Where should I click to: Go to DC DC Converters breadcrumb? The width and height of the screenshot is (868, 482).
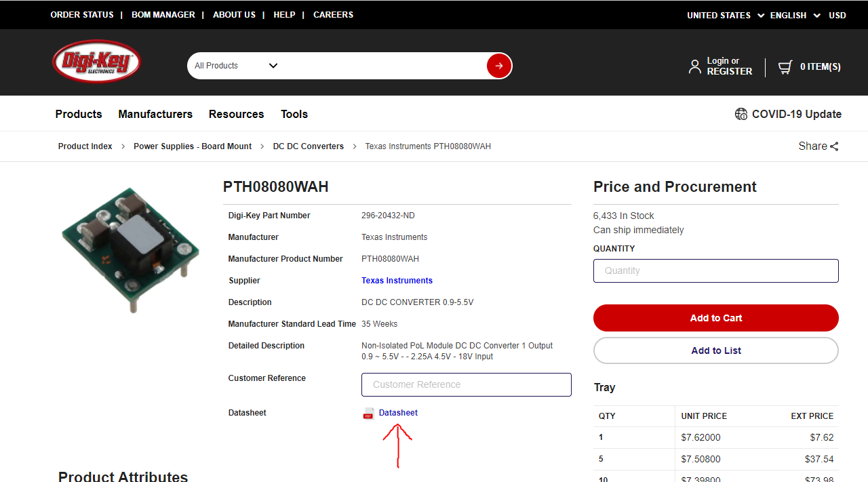(309, 146)
